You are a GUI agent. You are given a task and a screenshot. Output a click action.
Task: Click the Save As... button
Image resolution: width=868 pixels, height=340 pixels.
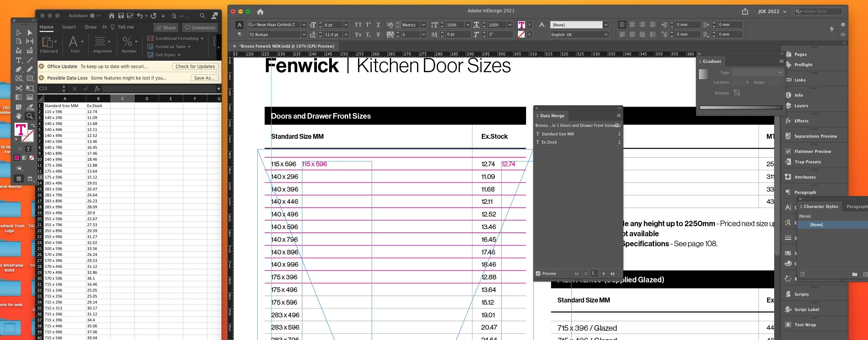click(x=204, y=78)
